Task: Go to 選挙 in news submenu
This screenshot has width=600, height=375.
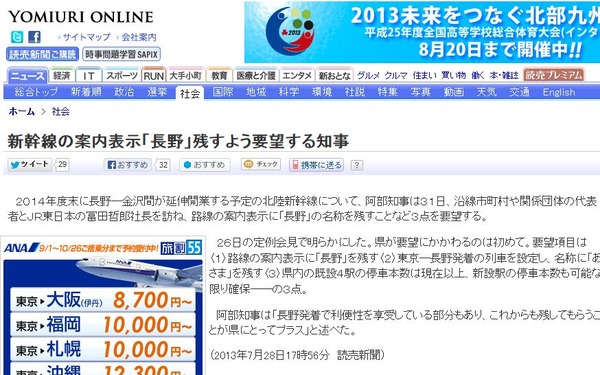Action: 157,92
